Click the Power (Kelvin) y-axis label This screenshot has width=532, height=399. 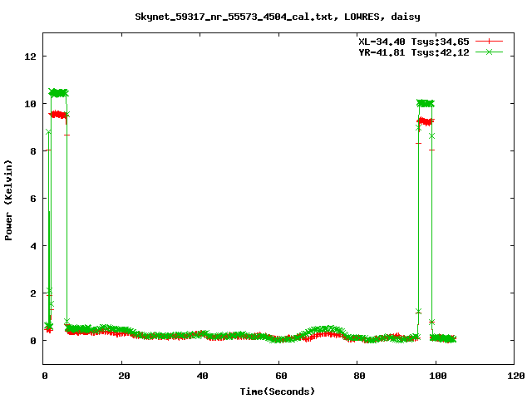[8, 200]
